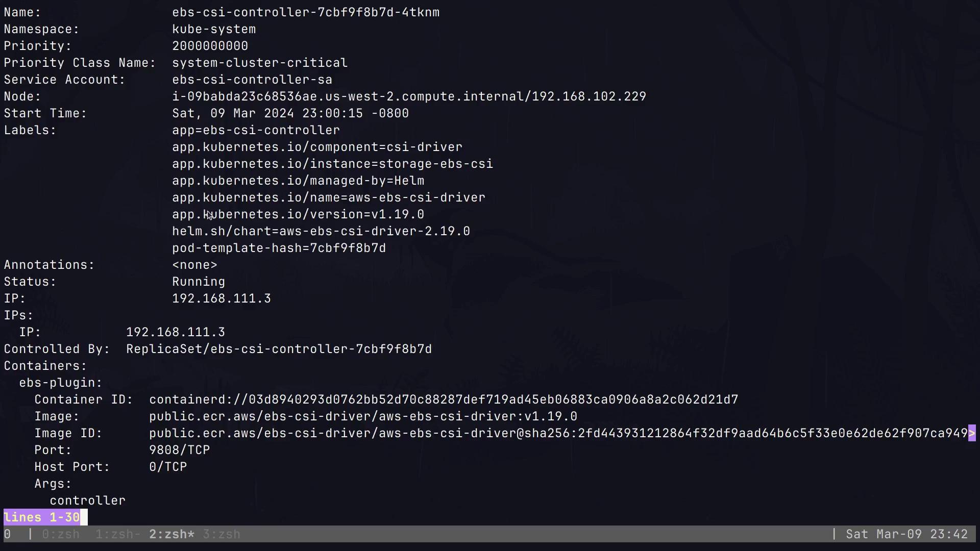This screenshot has height=551, width=980.
Task: Select the active 2:zsh tmux window
Action: pos(171,534)
